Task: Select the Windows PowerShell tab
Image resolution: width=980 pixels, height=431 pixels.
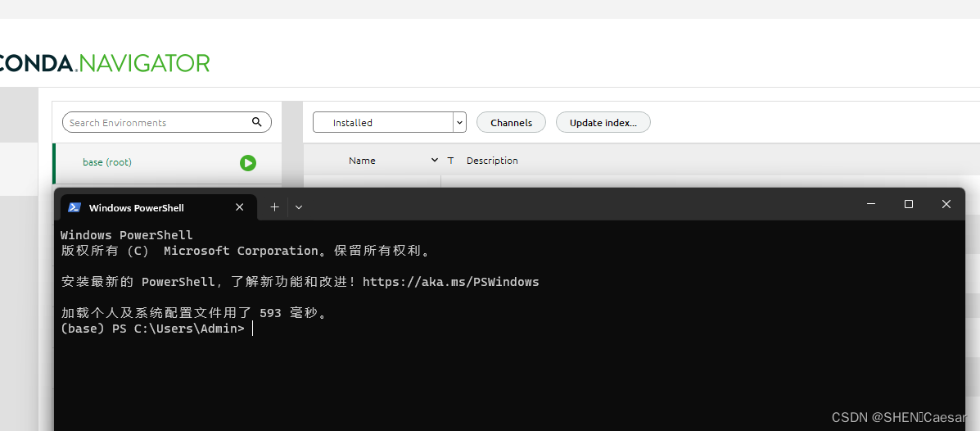Action: coord(159,207)
